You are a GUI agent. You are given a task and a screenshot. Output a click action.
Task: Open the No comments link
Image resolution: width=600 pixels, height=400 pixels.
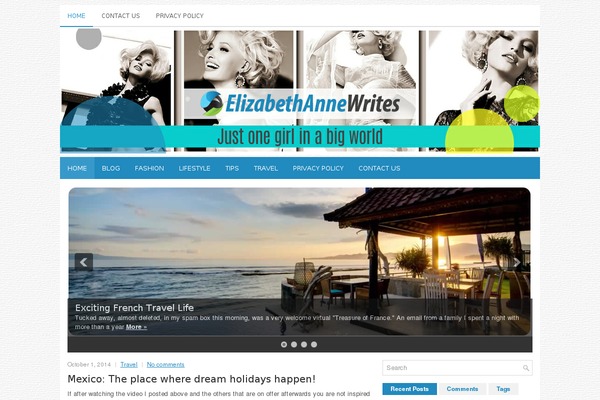(x=165, y=365)
